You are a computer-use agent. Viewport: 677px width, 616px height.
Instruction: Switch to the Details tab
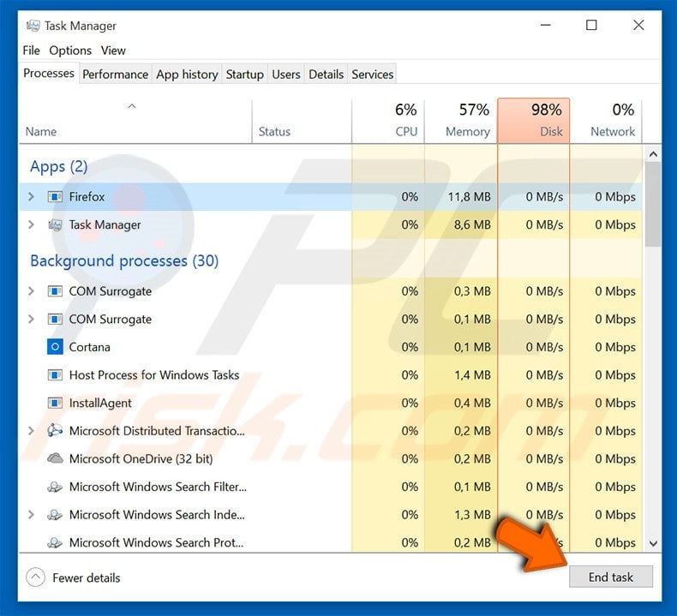[x=326, y=75]
